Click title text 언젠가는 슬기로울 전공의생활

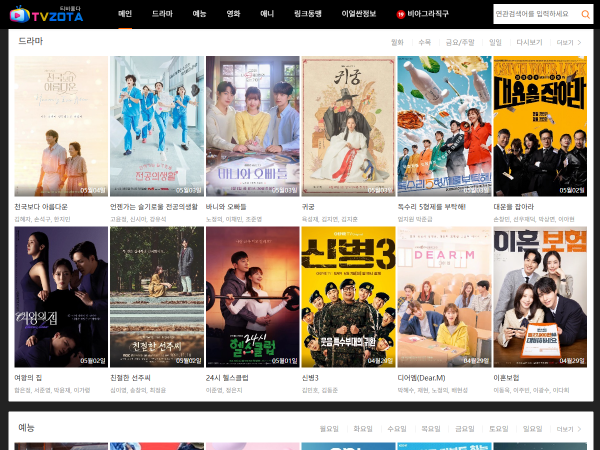(154, 207)
